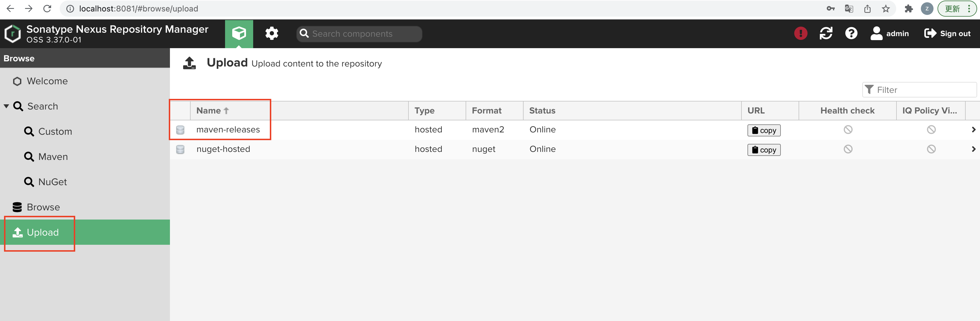Go back in browser history
This screenshot has width=980, height=321.
(x=11, y=8)
